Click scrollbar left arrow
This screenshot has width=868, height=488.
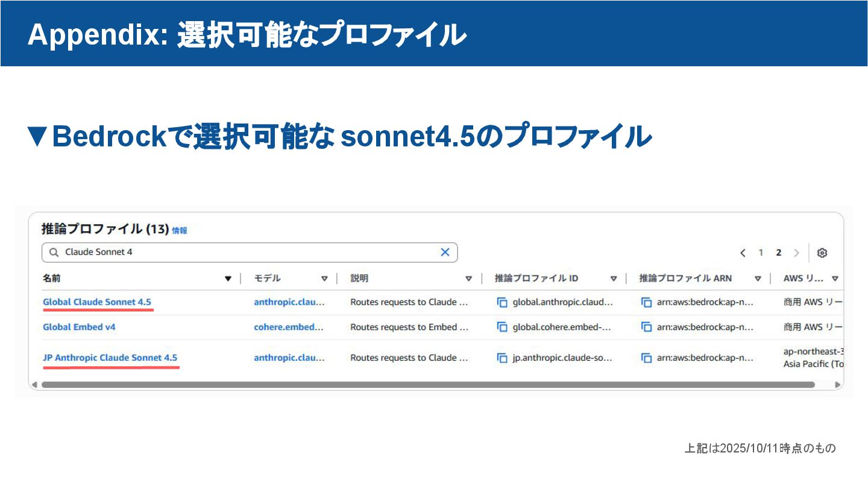pos(34,384)
